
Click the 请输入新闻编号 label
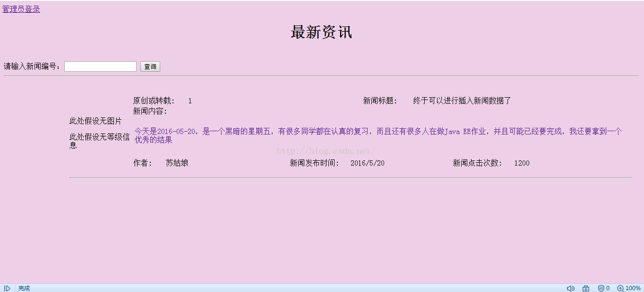point(32,67)
